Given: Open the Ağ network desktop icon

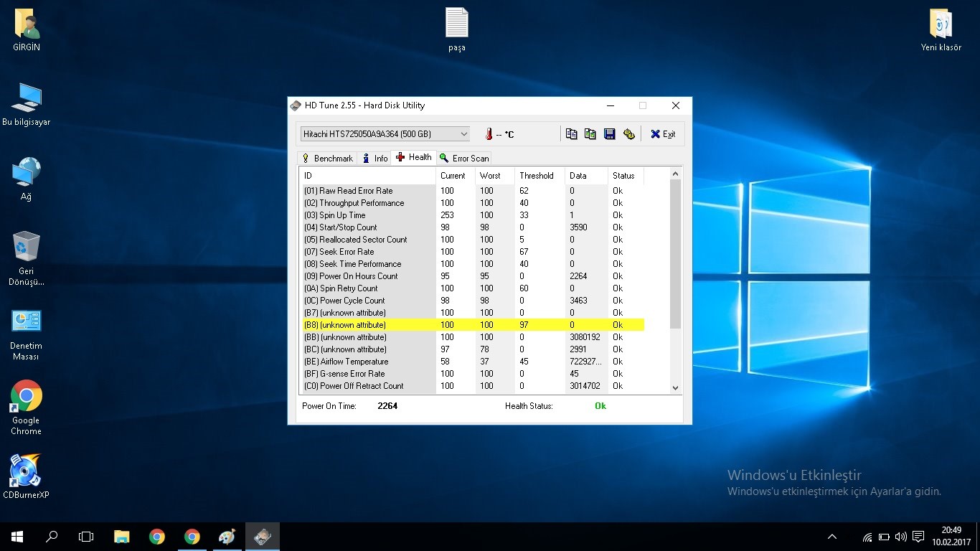Looking at the screenshot, I should (27, 179).
